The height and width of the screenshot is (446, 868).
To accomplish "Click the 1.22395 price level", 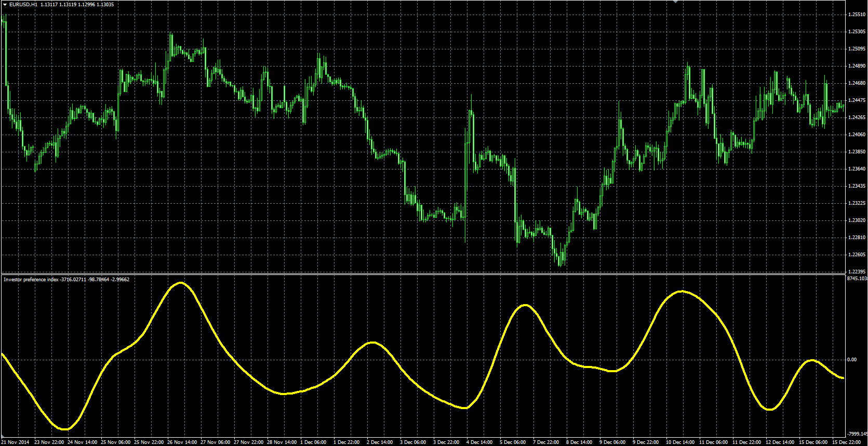I will [857, 272].
